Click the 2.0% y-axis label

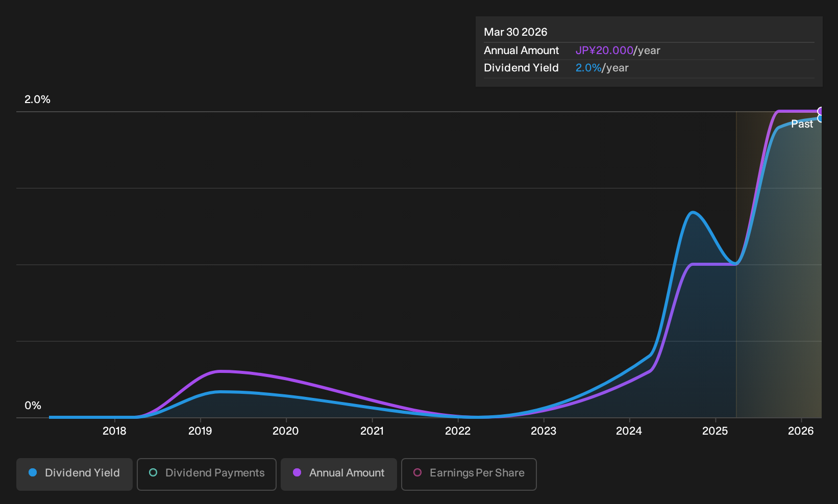pos(37,99)
